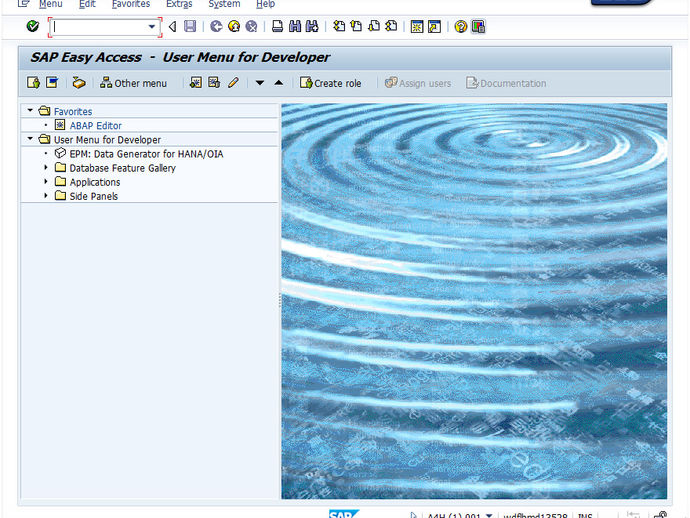690x518 pixels.
Task: Move favorite up with the up arrow
Action: (x=279, y=83)
